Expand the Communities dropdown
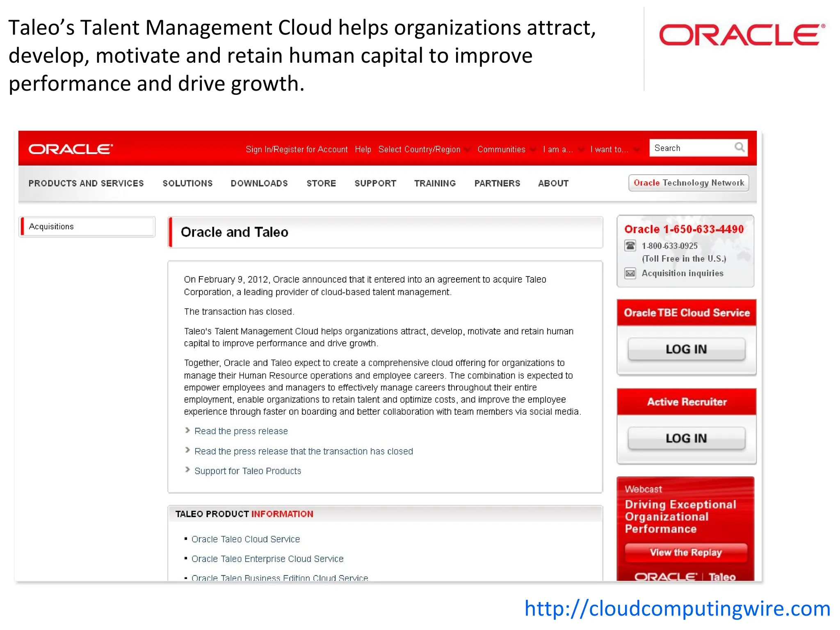The image size is (840, 630). tap(507, 149)
